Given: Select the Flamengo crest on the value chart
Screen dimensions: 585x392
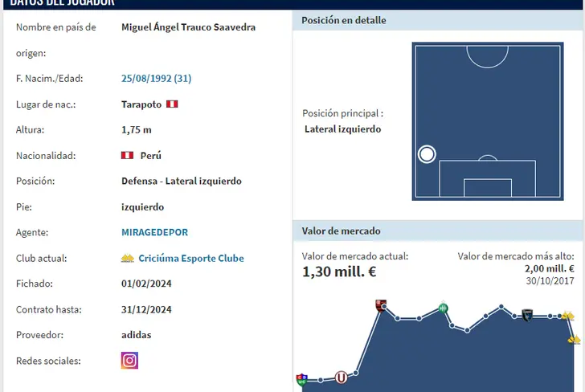Looking at the screenshot, I should [382, 305].
